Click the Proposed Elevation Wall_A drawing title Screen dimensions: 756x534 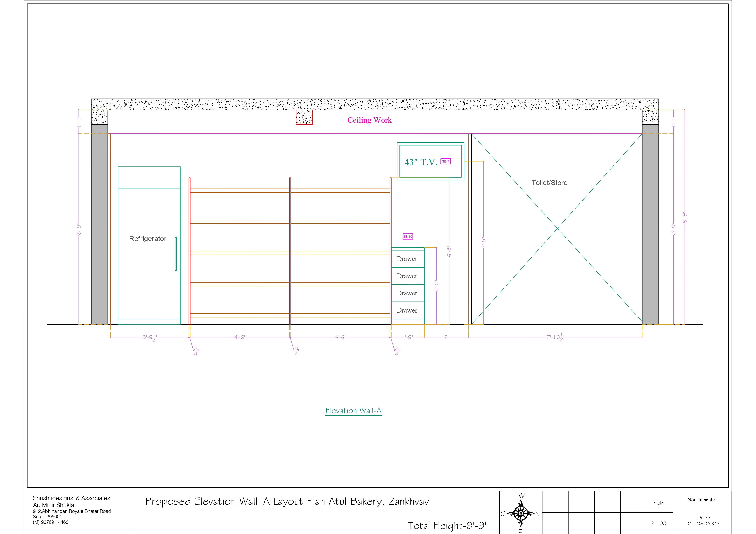pos(287,502)
